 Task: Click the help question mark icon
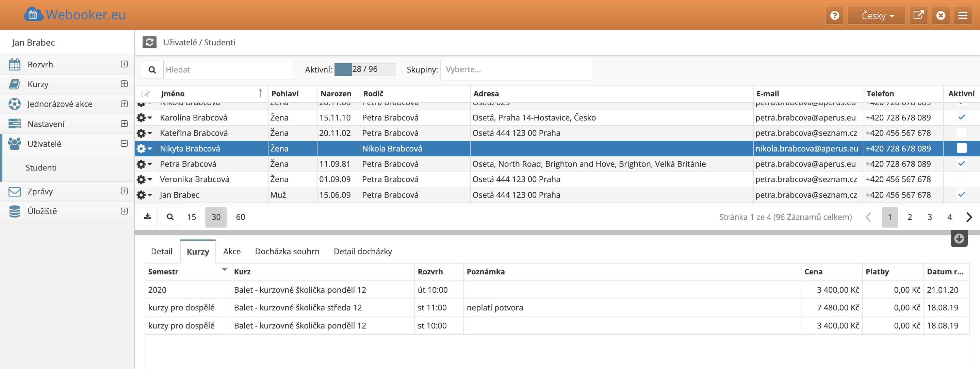[834, 15]
